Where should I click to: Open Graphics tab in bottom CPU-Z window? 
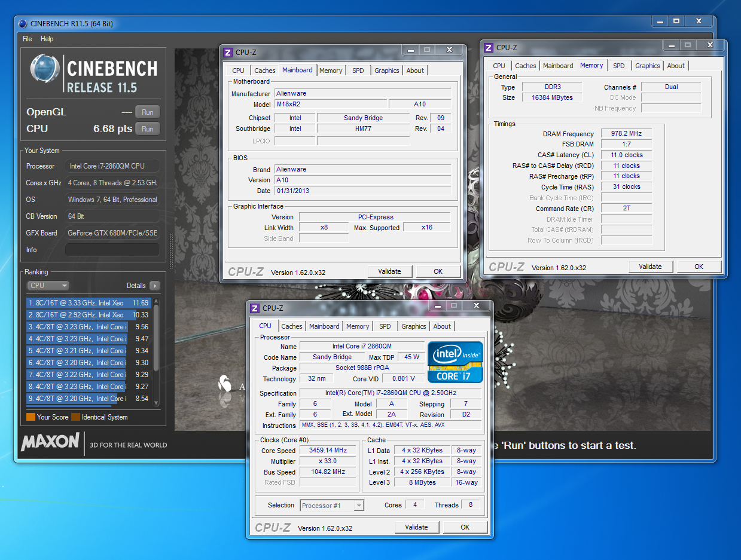[414, 326]
